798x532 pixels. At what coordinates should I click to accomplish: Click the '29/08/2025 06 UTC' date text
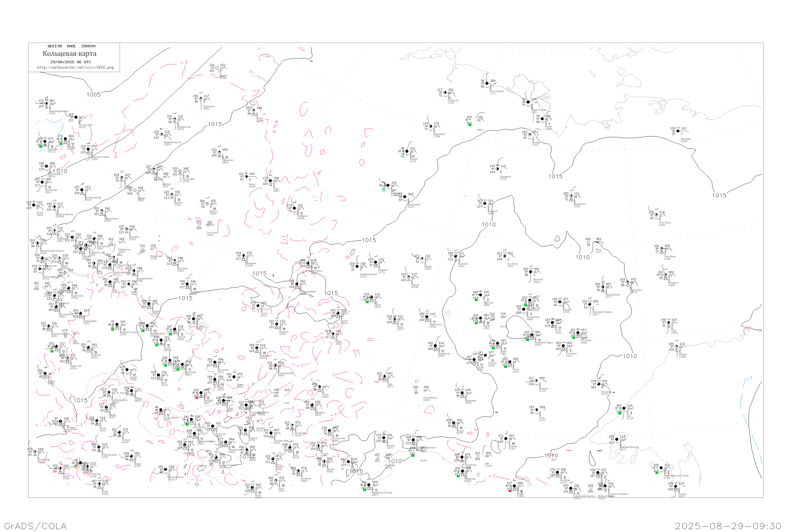click(70, 62)
